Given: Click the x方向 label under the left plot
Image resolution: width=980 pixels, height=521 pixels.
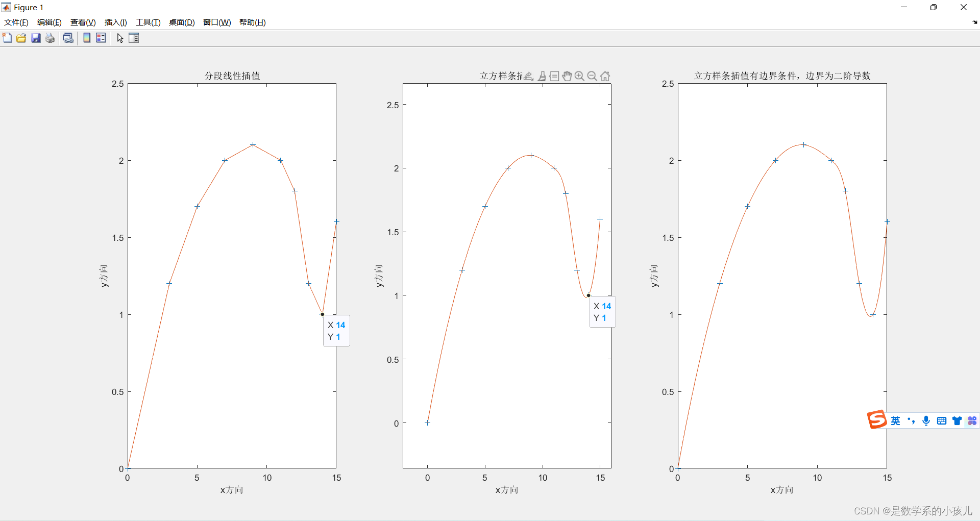Looking at the screenshot, I should 232,490.
